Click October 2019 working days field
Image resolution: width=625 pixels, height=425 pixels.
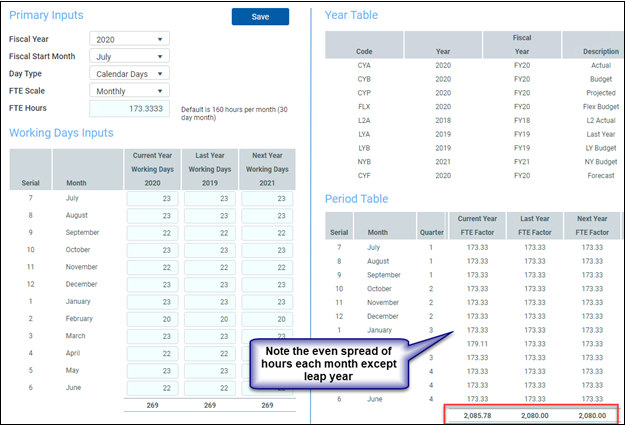tap(211, 251)
